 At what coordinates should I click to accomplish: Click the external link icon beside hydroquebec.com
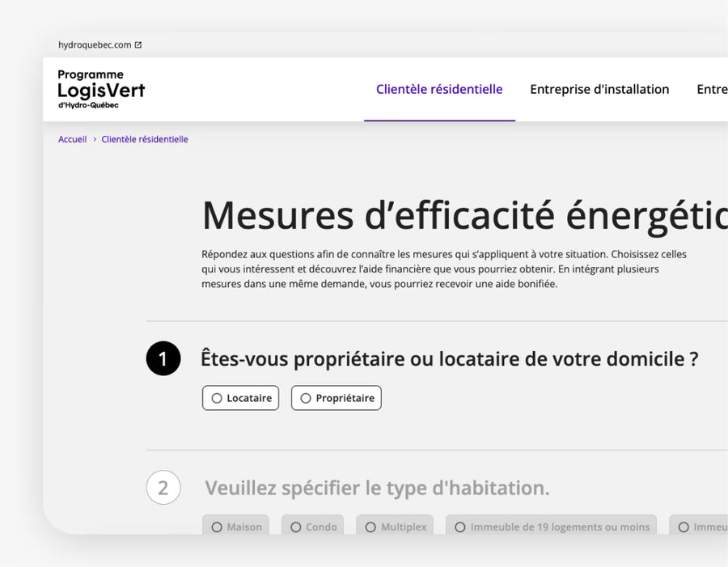tap(138, 45)
